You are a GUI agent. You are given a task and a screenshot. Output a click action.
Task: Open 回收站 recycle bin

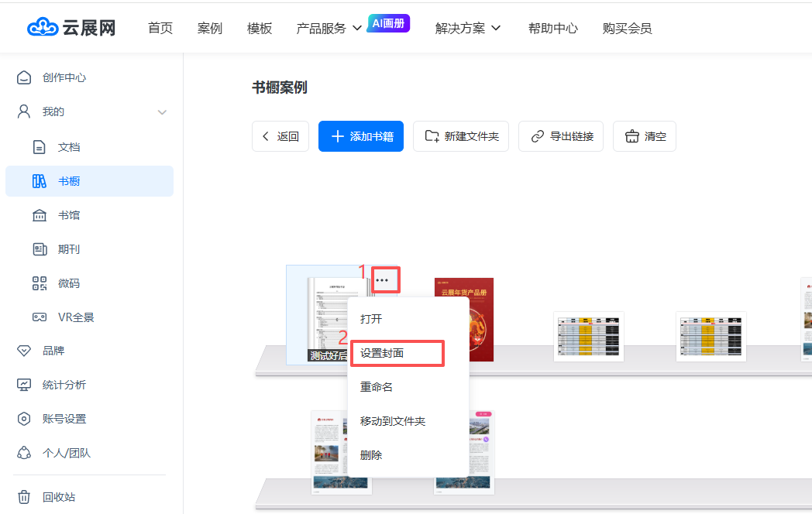click(58, 497)
